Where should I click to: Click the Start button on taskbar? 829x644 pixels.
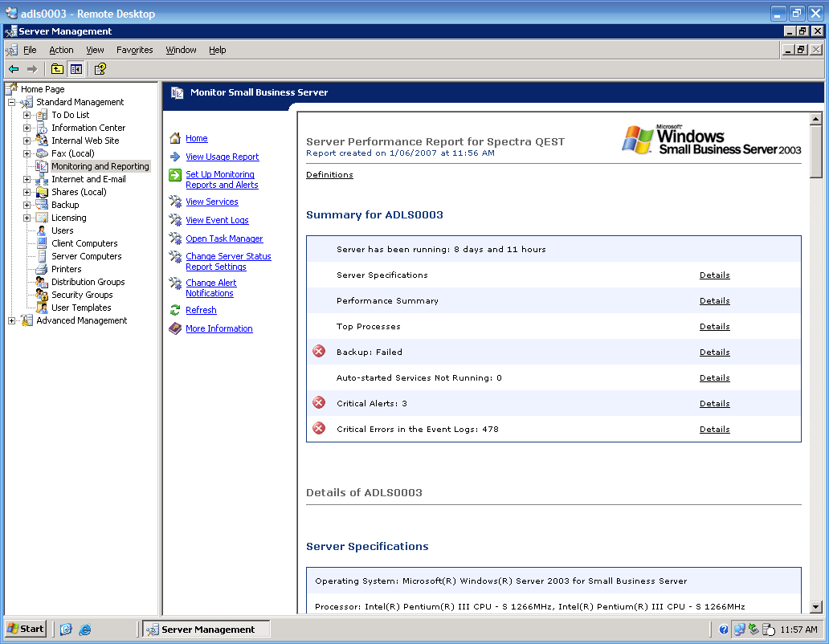tap(26, 629)
